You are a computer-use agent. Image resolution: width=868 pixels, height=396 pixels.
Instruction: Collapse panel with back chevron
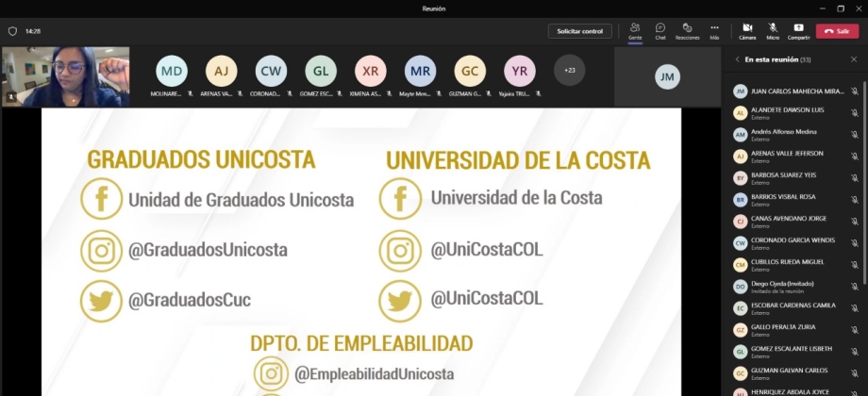pos(737,59)
